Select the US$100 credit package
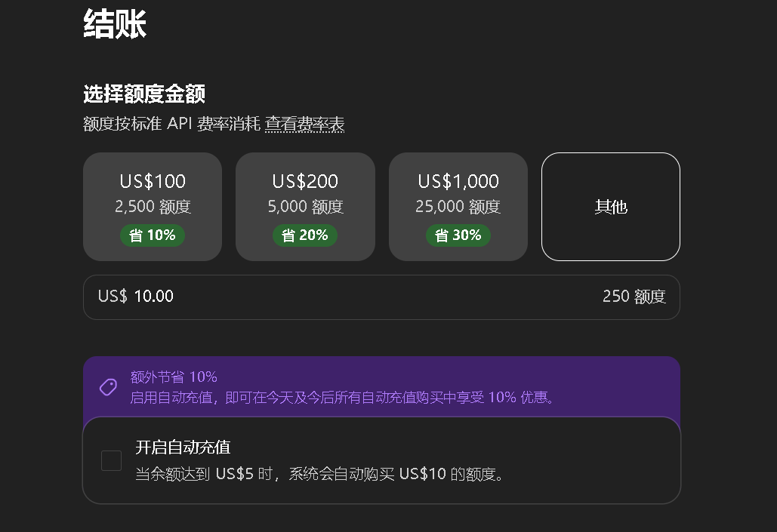Image resolution: width=777 pixels, height=532 pixels. (x=153, y=207)
